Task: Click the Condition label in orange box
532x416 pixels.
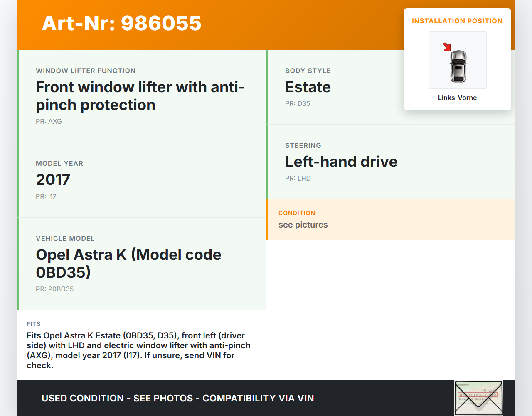Action: 296,213
